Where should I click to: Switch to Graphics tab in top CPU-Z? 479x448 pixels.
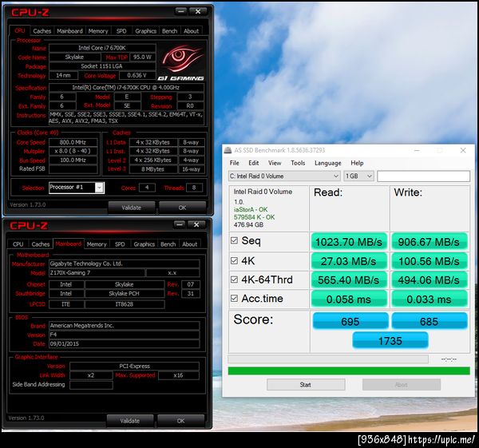pyautogui.click(x=146, y=31)
